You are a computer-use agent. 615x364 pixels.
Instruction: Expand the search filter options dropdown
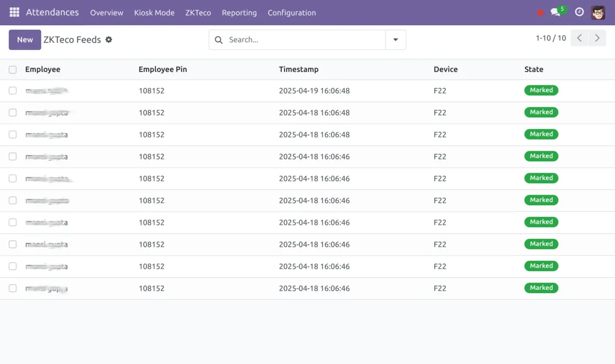click(x=395, y=40)
